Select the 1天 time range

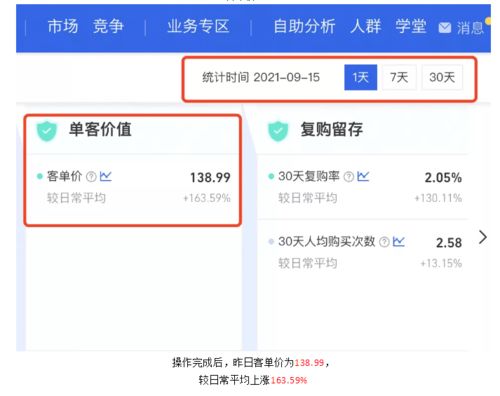pos(361,77)
